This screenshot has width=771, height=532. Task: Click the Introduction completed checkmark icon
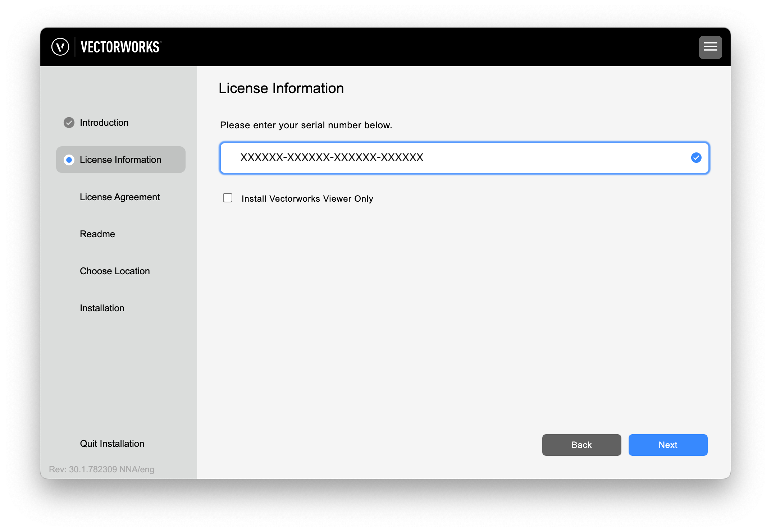[x=69, y=123]
